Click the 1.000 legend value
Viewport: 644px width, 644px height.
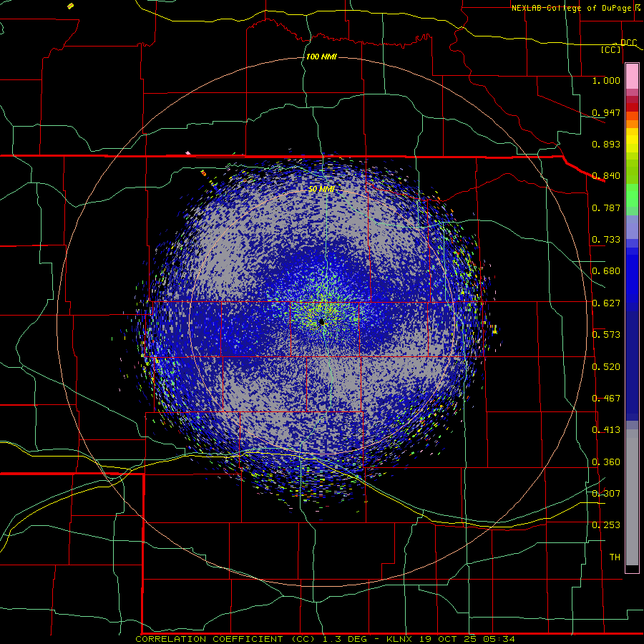[606, 80]
